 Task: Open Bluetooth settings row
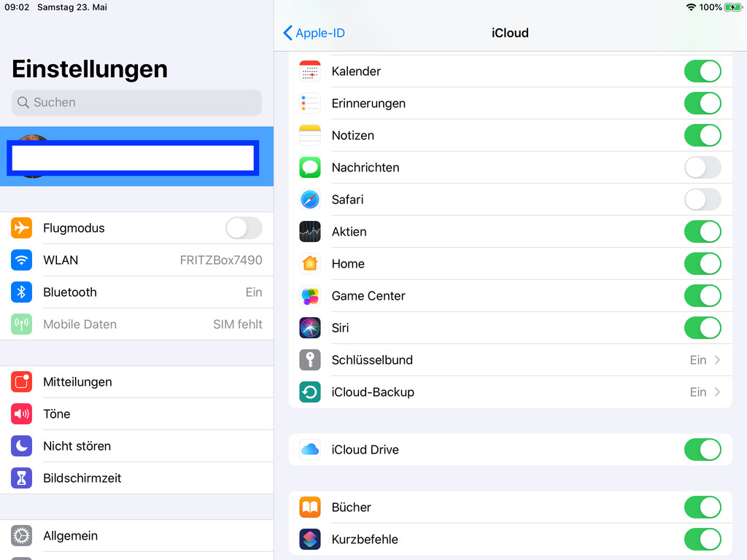(x=136, y=292)
